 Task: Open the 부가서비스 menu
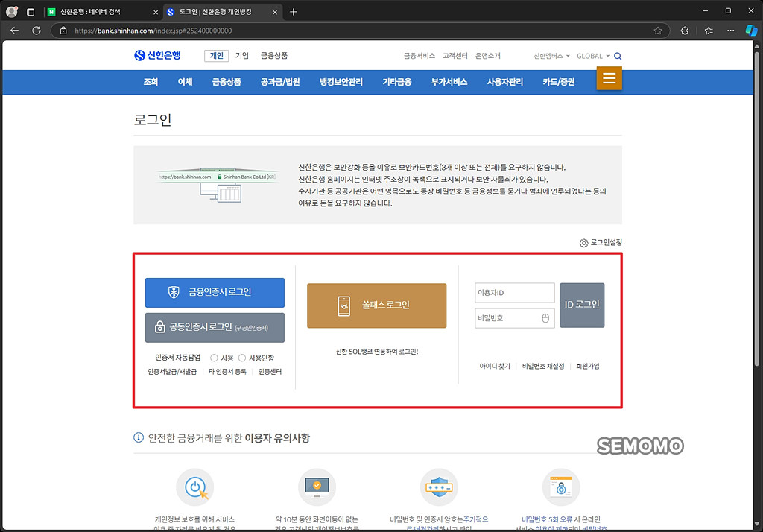[x=449, y=82]
